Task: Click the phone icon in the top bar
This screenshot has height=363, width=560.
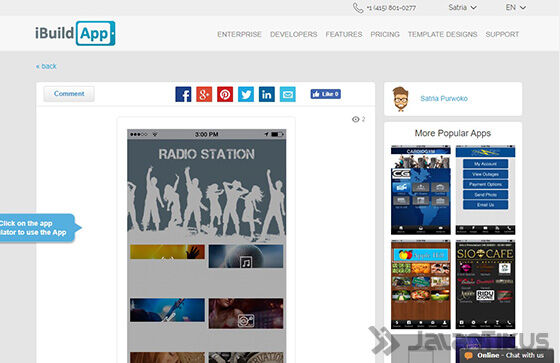Action: click(x=358, y=8)
